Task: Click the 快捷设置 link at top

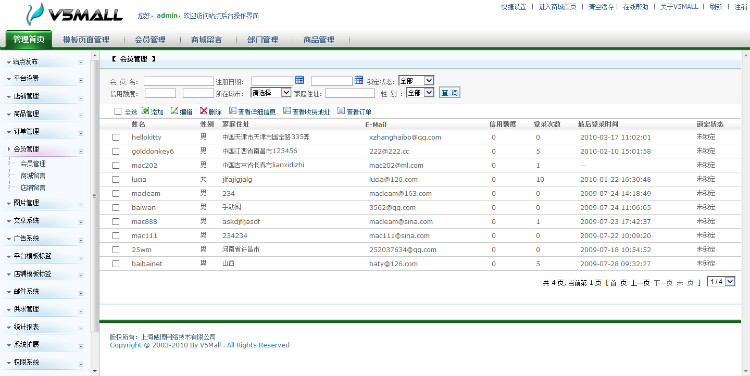Action: click(x=513, y=7)
